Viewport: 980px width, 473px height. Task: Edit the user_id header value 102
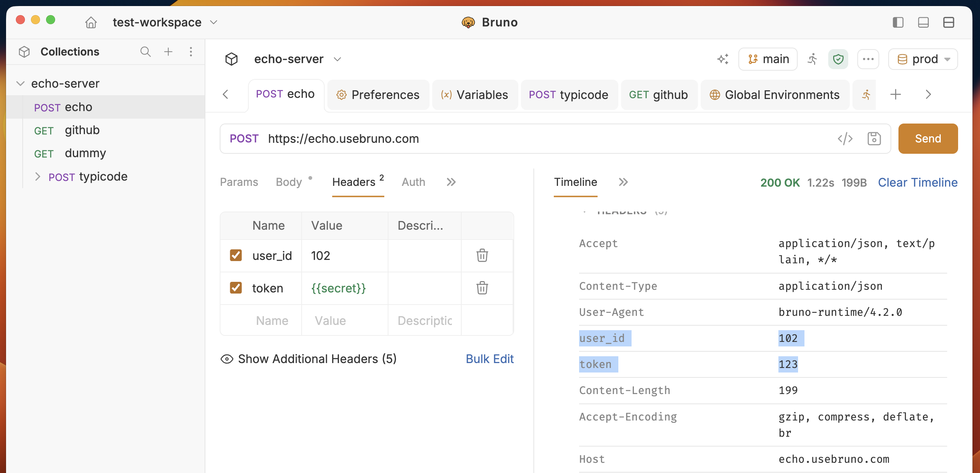click(345, 255)
